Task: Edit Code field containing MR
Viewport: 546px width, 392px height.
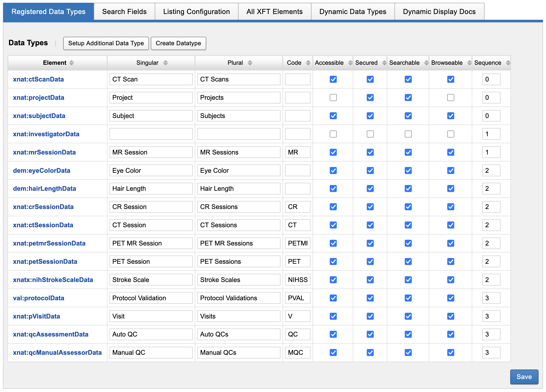Action: pyautogui.click(x=297, y=152)
